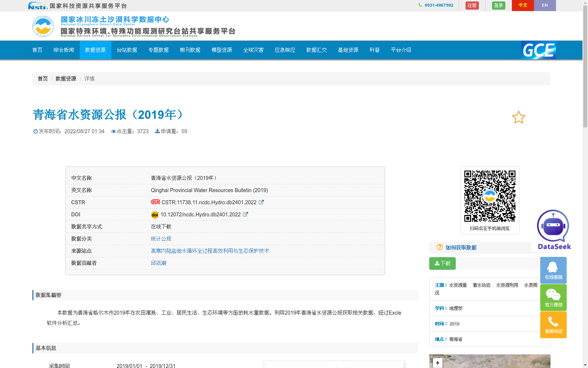Open the 如何获取数据 help link
Screen dimensions: 588x368
(461, 247)
